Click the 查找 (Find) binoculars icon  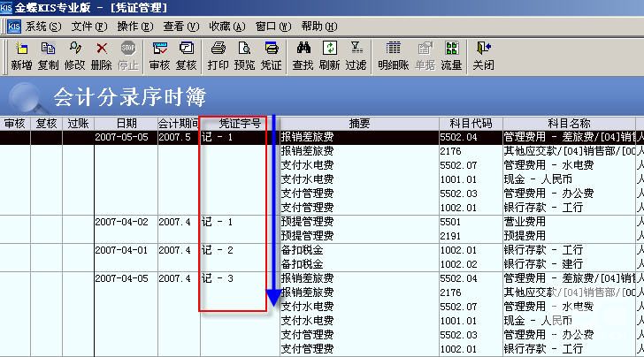(303, 55)
